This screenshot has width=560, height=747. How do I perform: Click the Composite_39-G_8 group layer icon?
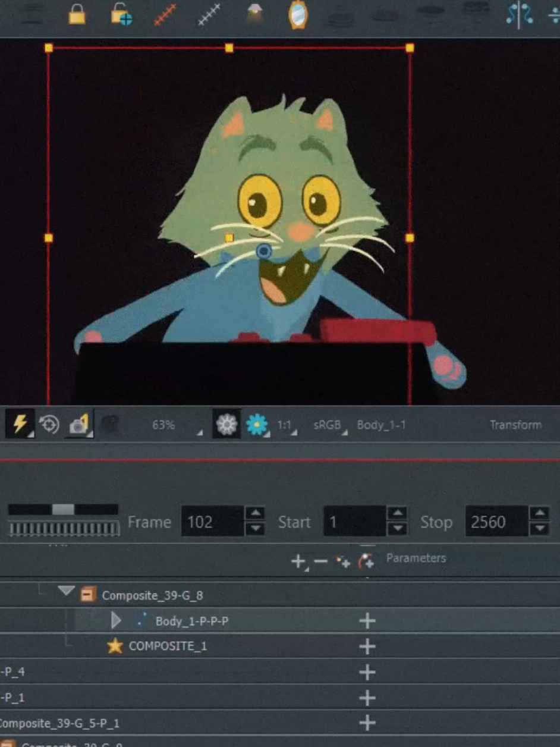click(x=88, y=594)
